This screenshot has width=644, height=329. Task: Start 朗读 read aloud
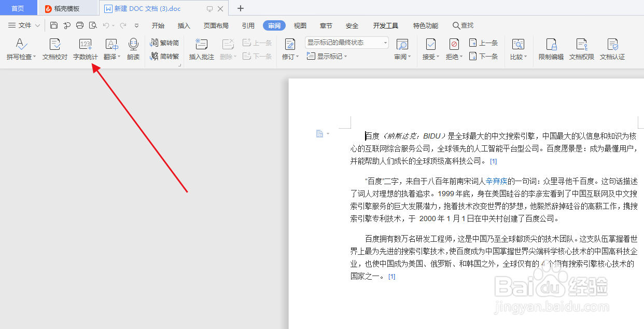133,50
